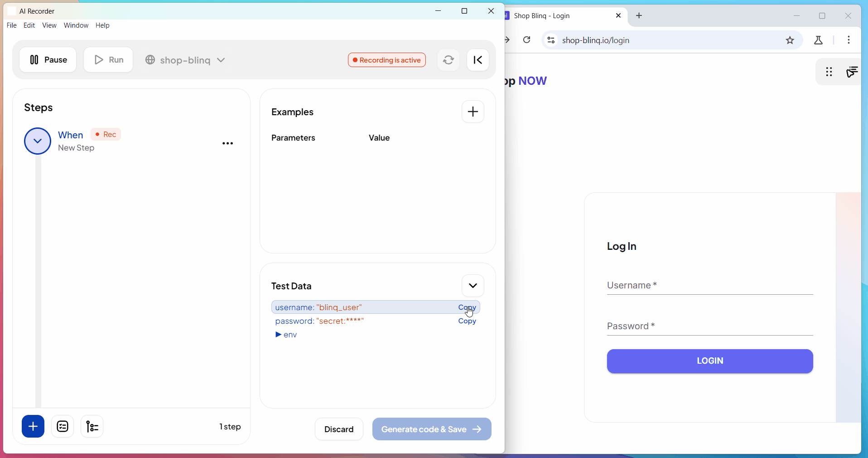Image resolution: width=868 pixels, height=458 pixels.
Task: Bookmark this page with star icon
Action: [790, 40]
